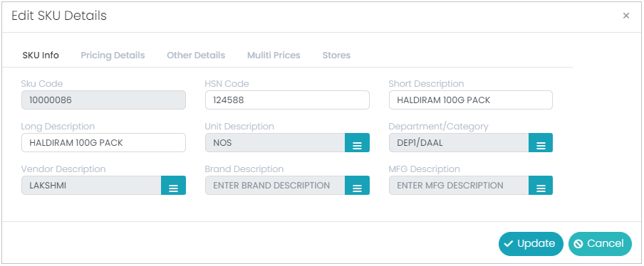Click the Update button

click(x=531, y=244)
